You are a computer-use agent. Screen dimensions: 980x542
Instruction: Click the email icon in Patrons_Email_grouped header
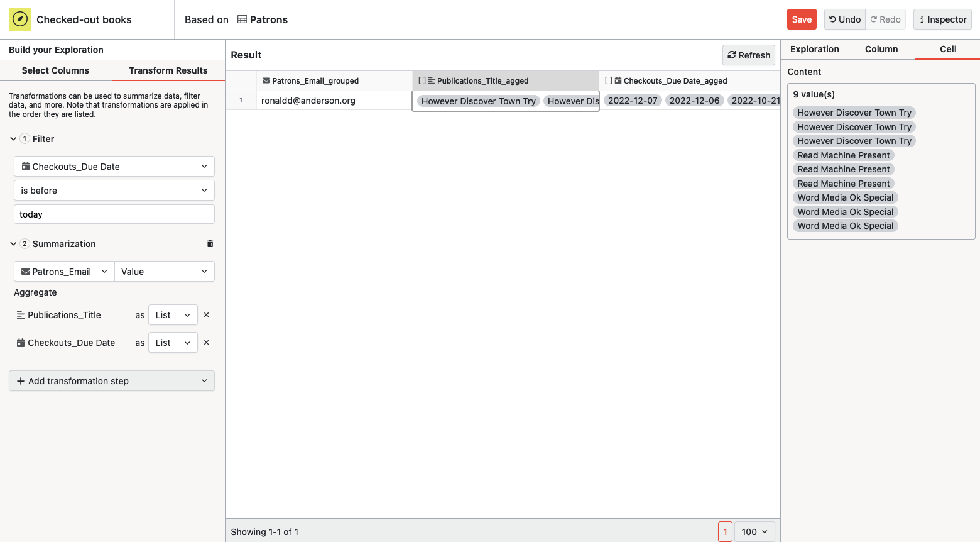[266, 80]
